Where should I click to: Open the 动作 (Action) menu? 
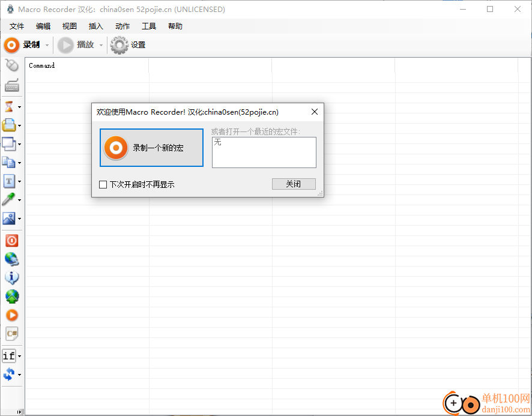122,26
